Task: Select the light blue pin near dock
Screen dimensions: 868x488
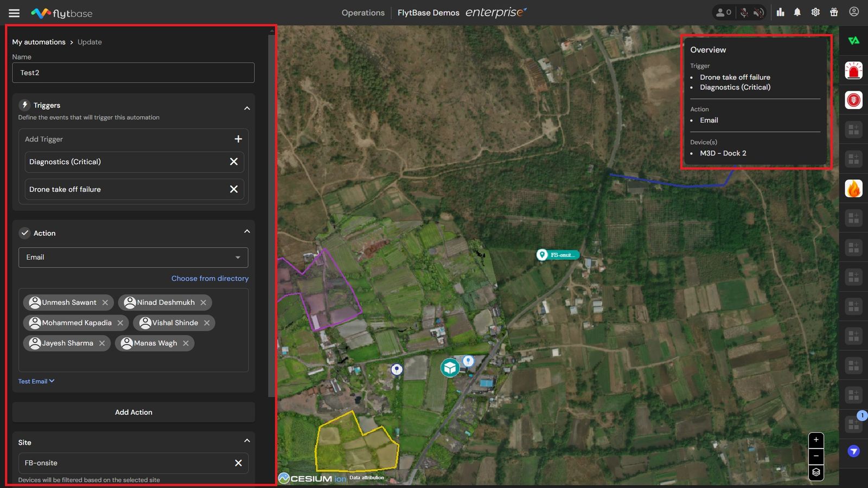Action: [468, 361]
